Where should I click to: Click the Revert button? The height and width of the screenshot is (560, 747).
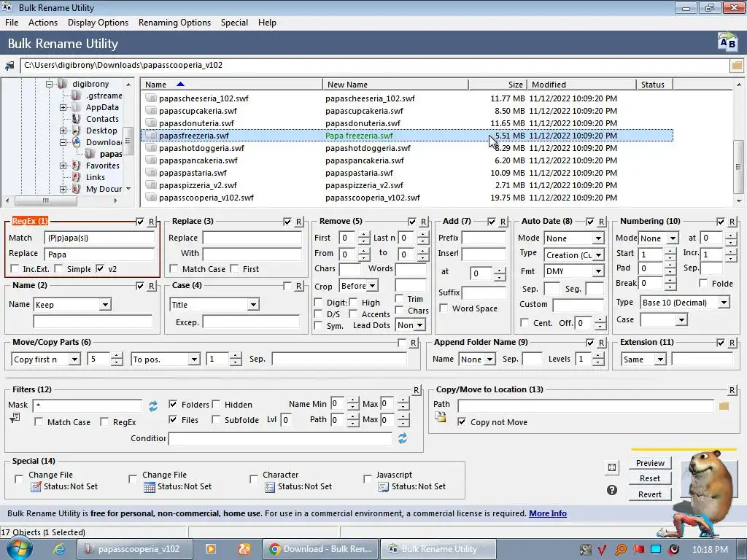click(x=650, y=494)
